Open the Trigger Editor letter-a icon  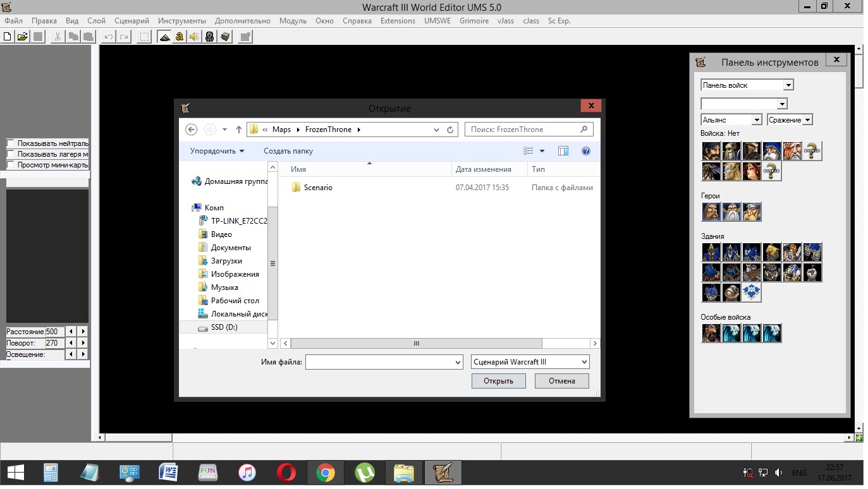(180, 37)
